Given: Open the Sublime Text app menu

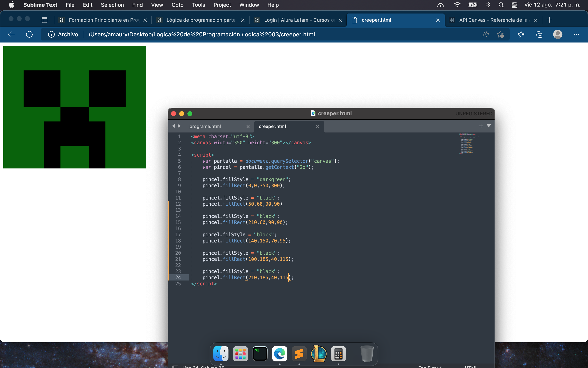Looking at the screenshot, I should point(40,5).
